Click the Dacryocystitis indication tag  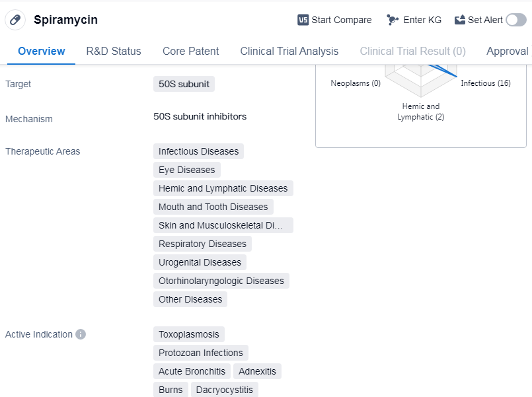tap(225, 390)
